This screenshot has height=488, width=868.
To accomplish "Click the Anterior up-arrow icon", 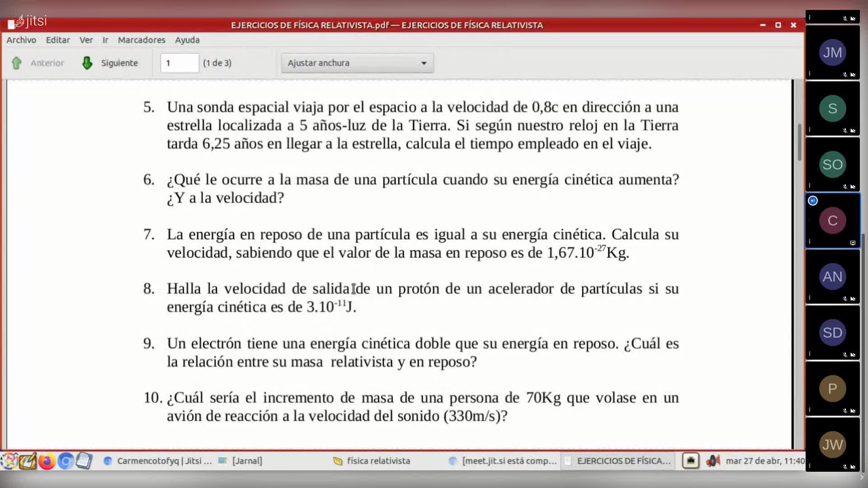I will [x=17, y=63].
